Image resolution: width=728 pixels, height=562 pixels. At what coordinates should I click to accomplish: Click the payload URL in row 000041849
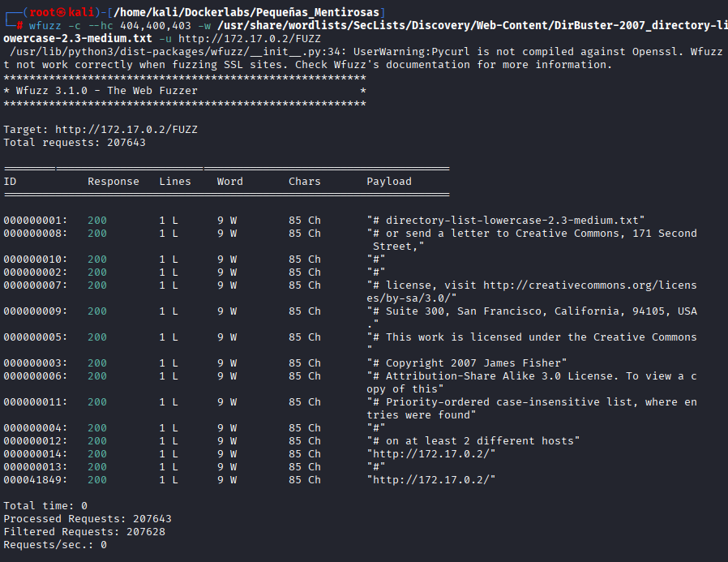pos(430,480)
